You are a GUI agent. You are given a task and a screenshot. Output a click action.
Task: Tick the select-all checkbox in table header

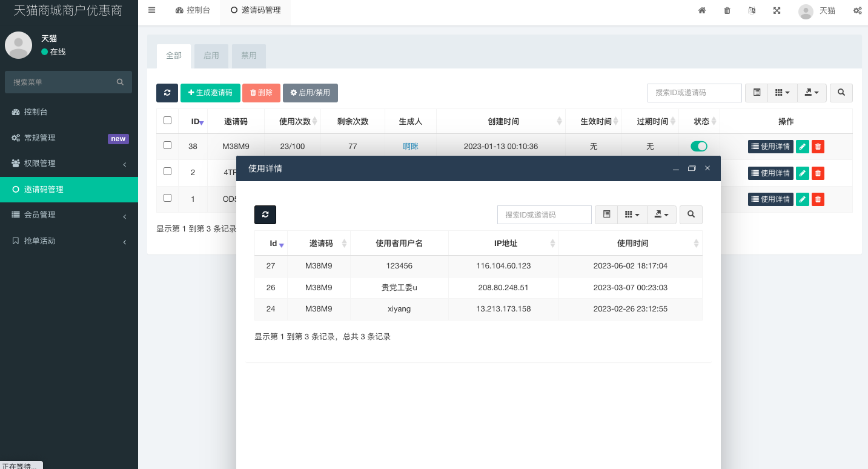tap(168, 121)
